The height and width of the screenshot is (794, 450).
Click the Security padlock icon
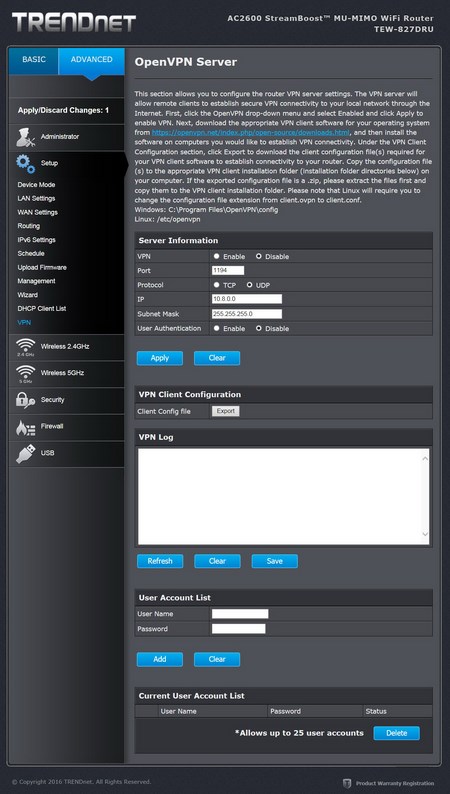coord(25,400)
